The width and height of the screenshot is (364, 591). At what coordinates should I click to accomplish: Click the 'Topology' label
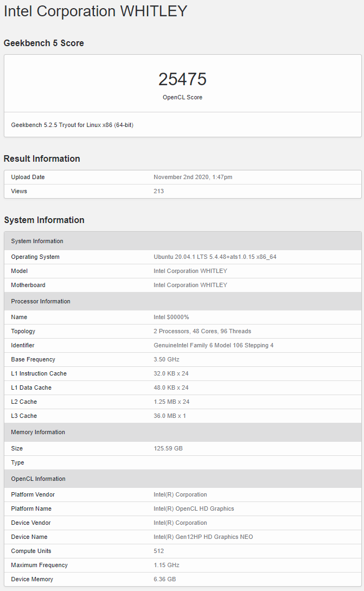[x=23, y=331]
